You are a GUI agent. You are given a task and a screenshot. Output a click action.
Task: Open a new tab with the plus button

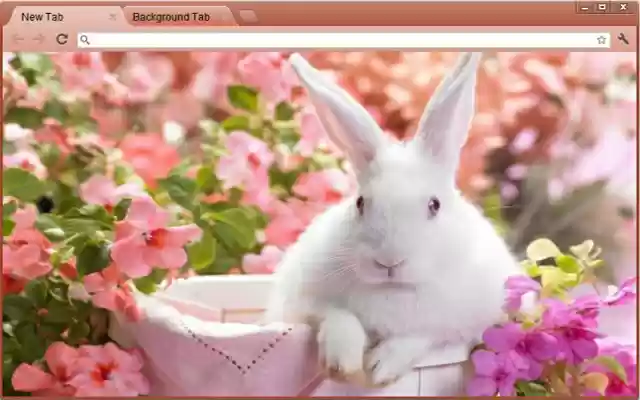(x=248, y=16)
